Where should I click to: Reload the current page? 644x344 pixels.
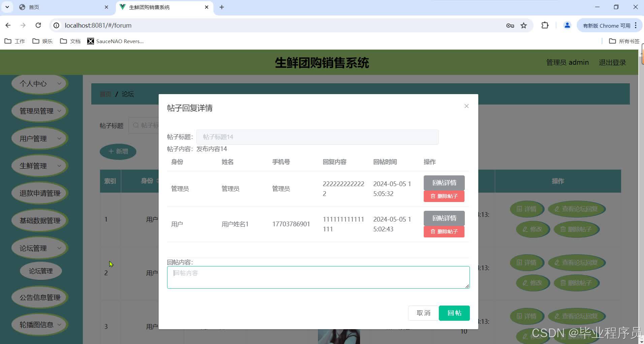click(38, 25)
